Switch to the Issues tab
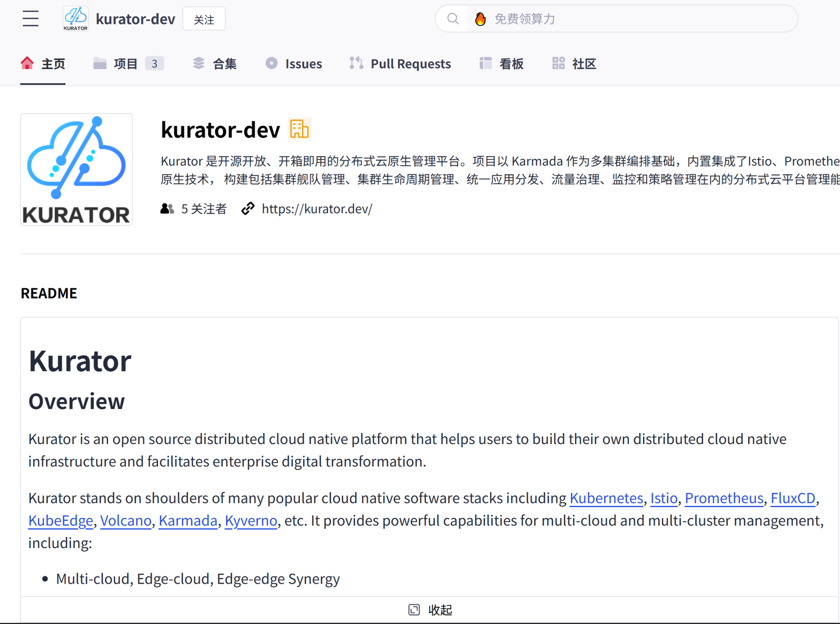 pyautogui.click(x=293, y=64)
